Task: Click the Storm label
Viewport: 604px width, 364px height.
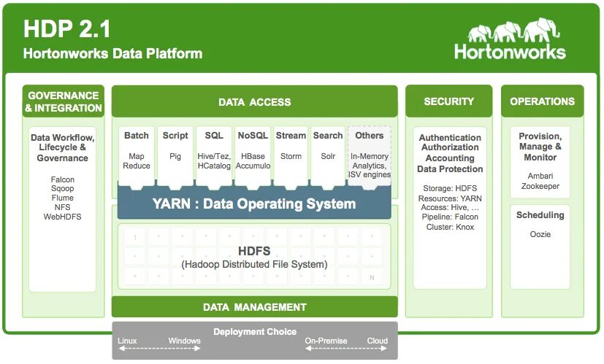Action: click(x=291, y=156)
